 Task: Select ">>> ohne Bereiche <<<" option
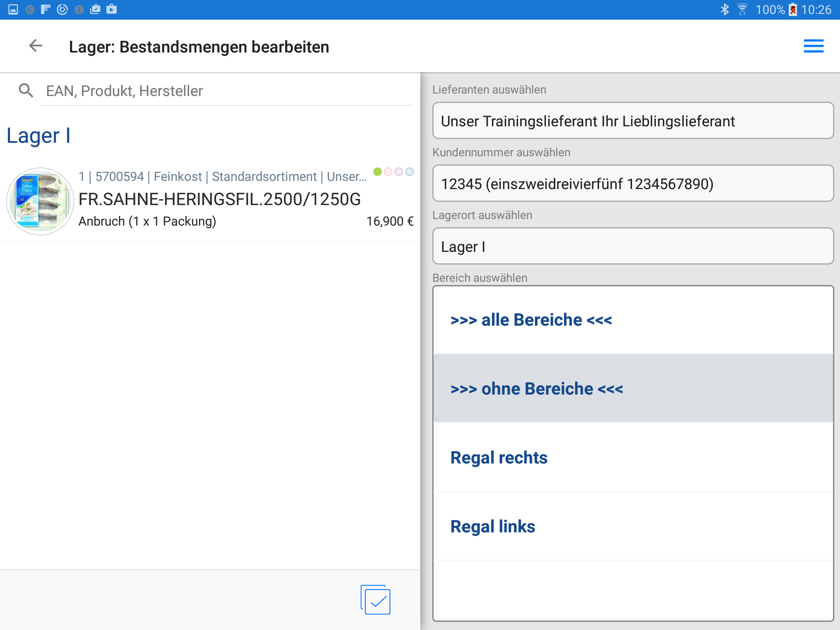[x=632, y=389]
